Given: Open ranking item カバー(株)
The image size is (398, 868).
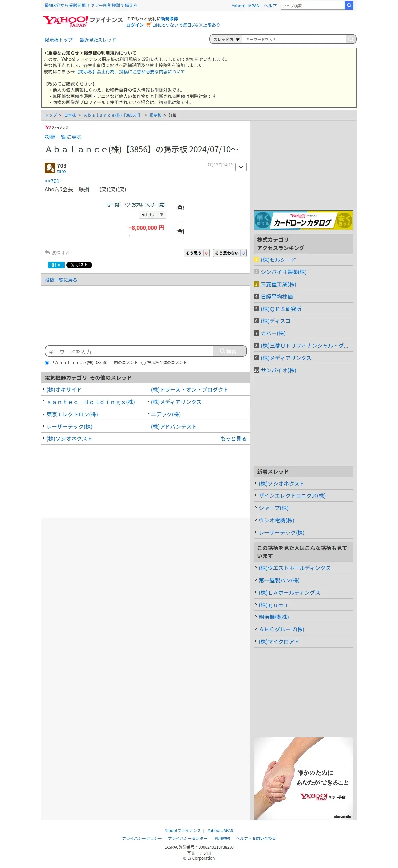Looking at the screenshot, I should pos(273,333).
